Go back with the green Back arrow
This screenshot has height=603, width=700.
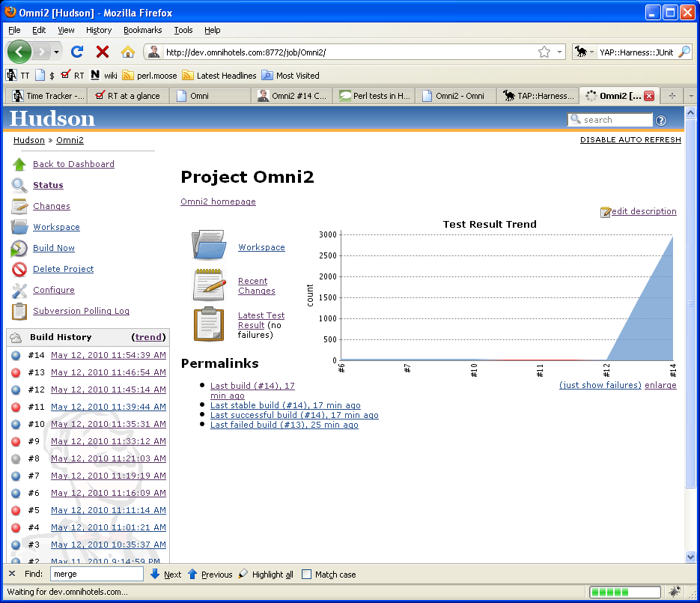point(19,52)
